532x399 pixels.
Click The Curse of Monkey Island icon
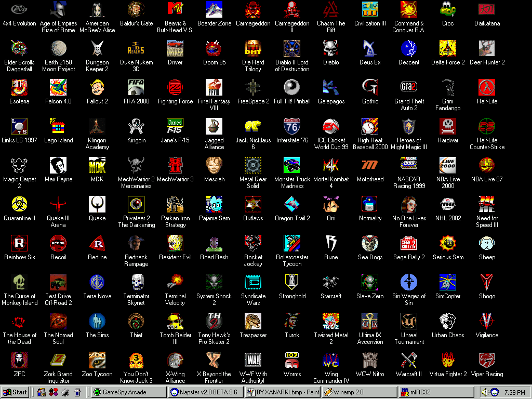19,282
